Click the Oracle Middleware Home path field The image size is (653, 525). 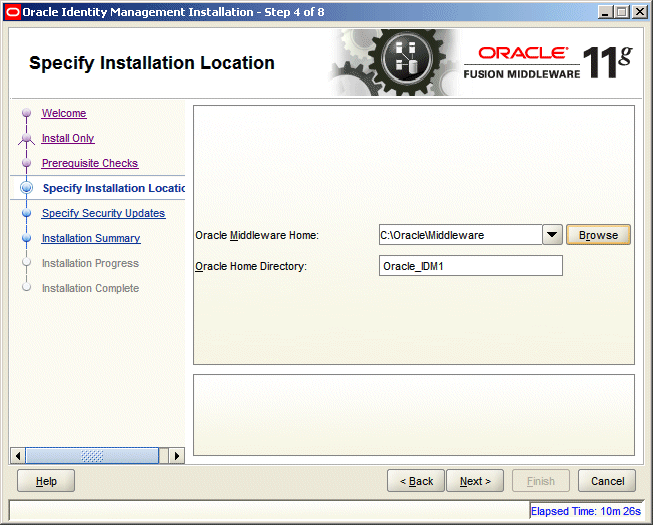click(x=461, y=235)
